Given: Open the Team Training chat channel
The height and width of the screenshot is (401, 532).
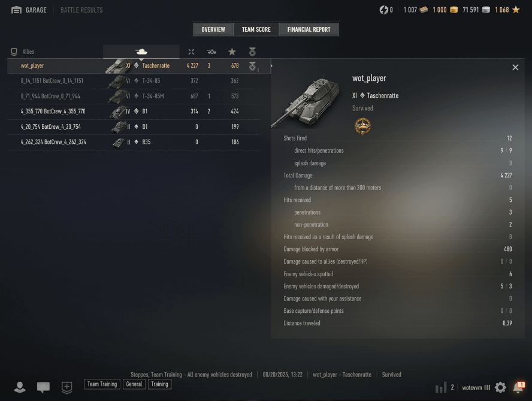Looking at the screenshot, I should (x=102, y=384).
